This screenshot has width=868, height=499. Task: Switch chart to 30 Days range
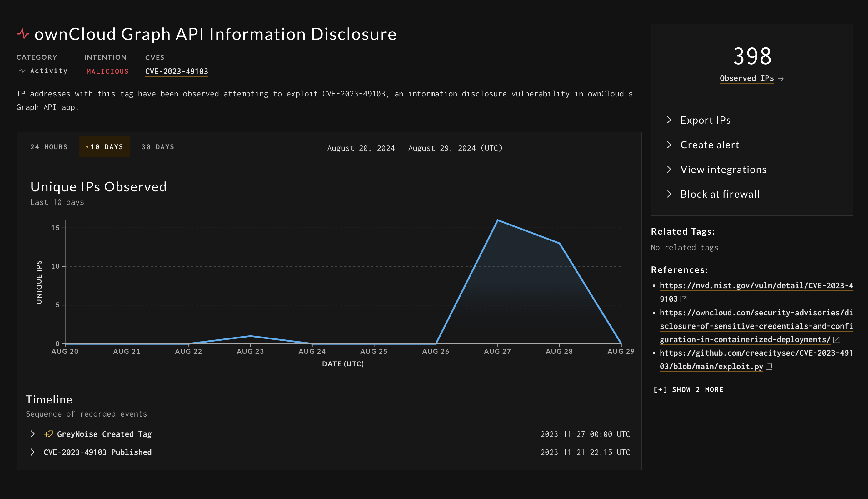(158, 147)
